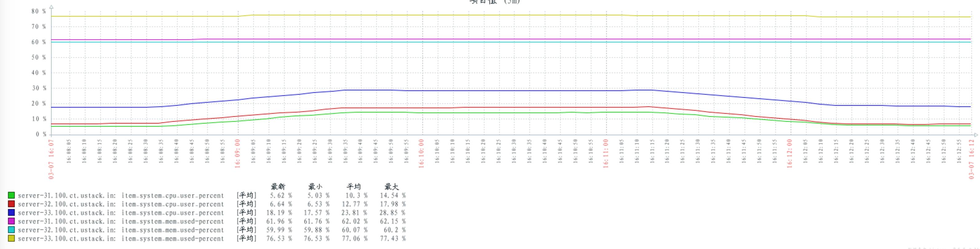
Task: Click maximum value 60.2 %
Action: (x=395, y=230)
